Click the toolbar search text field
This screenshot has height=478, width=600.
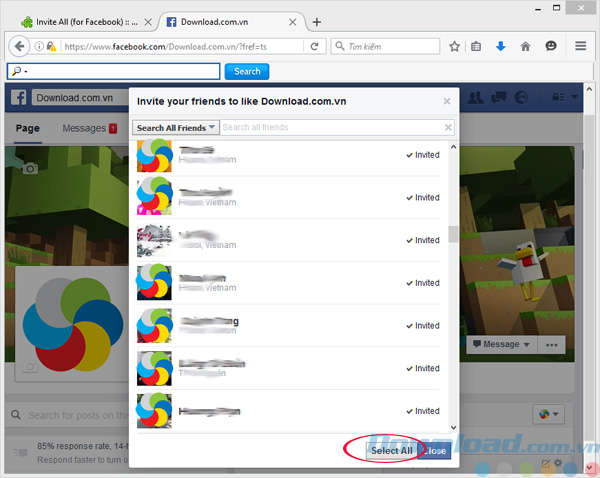113,71
